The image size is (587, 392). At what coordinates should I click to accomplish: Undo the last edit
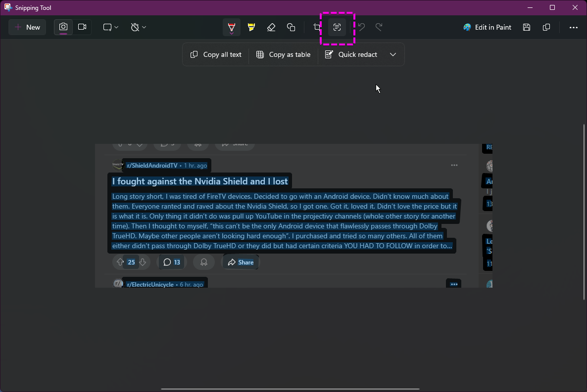(x=362, y=27)
